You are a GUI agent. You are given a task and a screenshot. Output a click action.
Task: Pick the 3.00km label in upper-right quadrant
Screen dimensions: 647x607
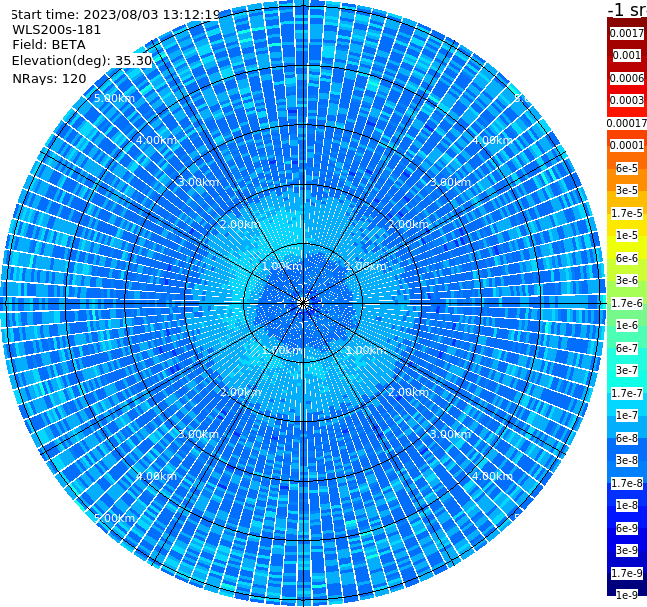pyautogui.click(x=450, y=182)
